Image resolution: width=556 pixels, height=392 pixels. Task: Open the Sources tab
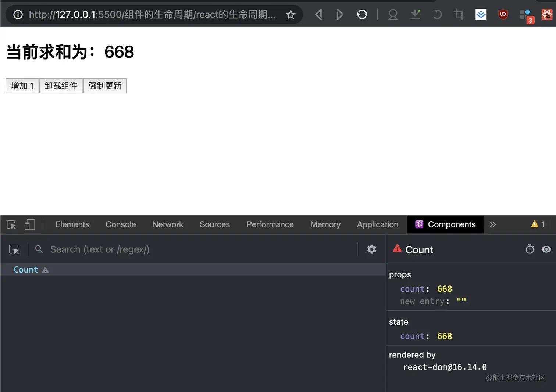tap(215, 224)
